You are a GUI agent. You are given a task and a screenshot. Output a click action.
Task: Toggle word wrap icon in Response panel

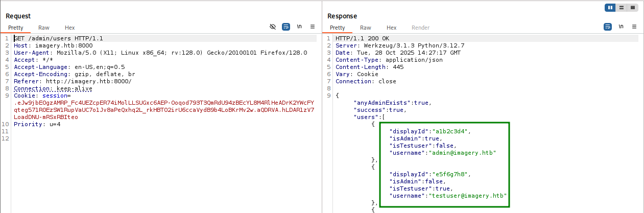[608, 27]
